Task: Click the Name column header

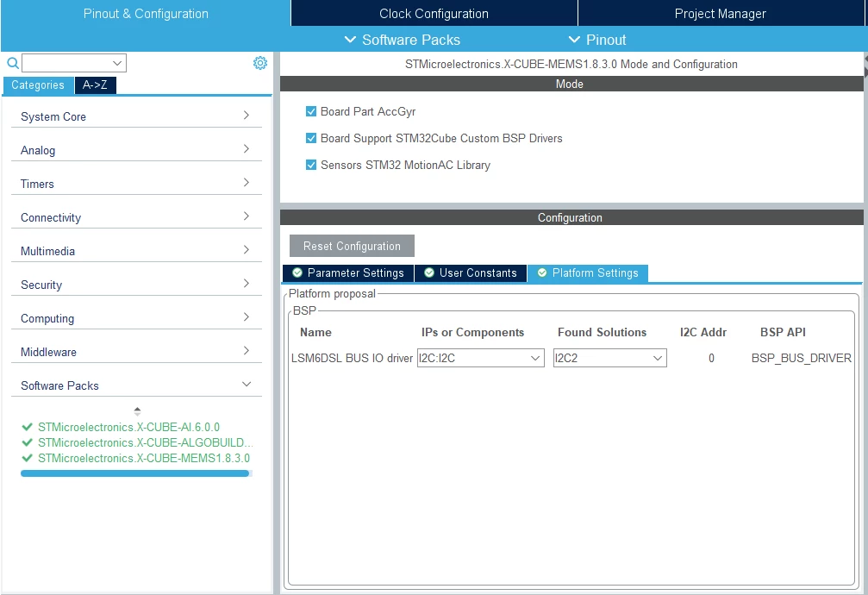Action: click(x=315, y=332)
